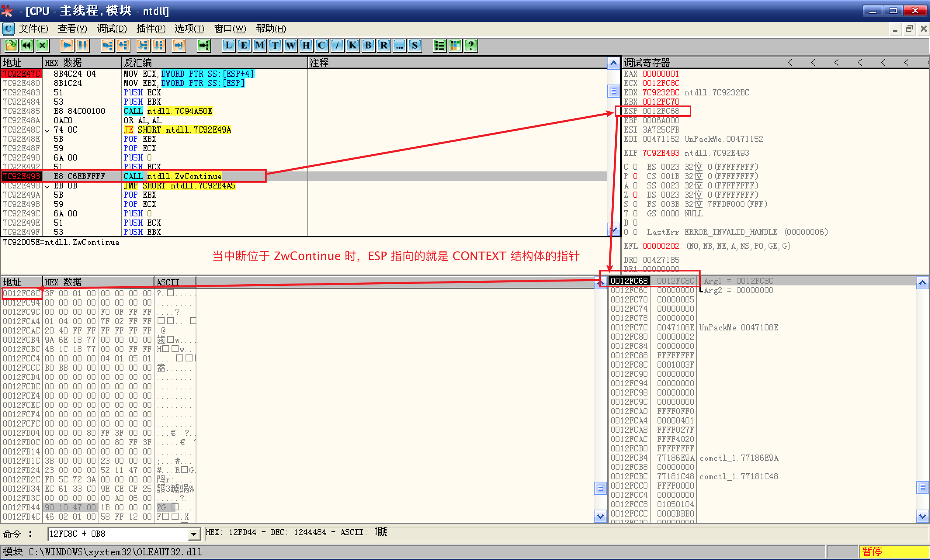Click the Run program play icon
This screenshot has width=930, height=560.
click(67, 46)
